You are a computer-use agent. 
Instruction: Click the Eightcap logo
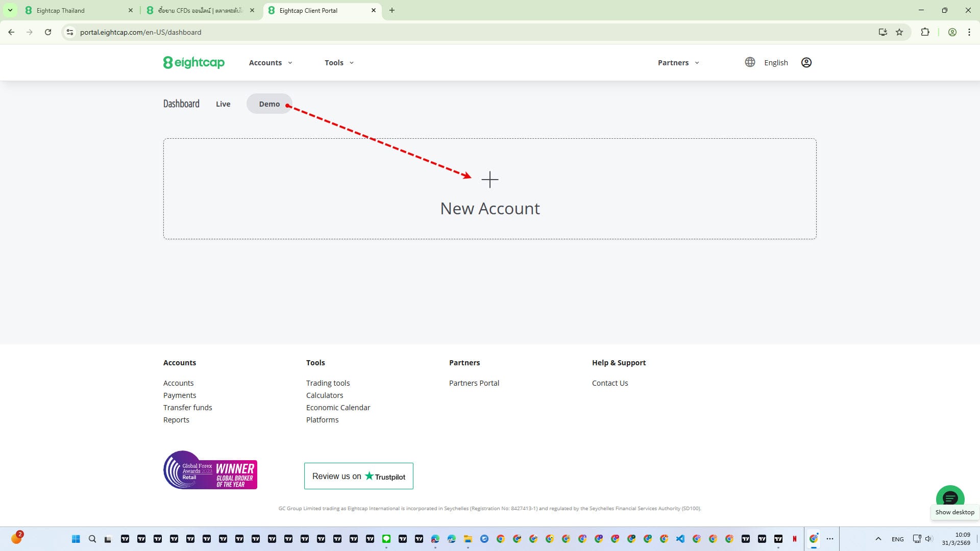coord(193,62)
